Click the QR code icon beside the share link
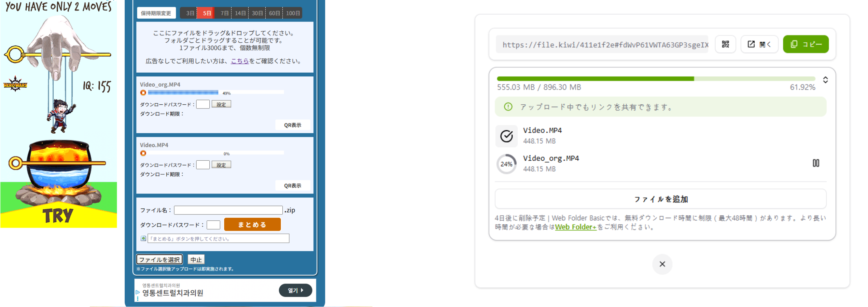Screen dimensions: 868x307 [x=725, y=44]
